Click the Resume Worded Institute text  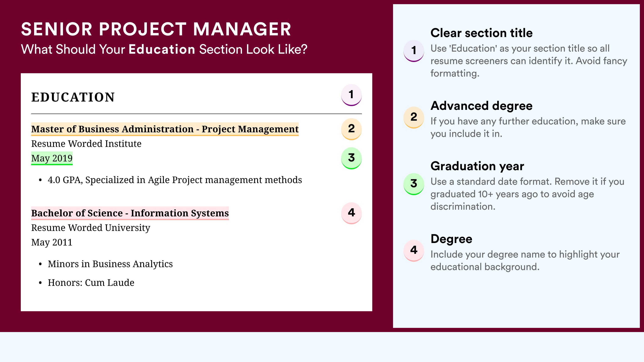[86, 144]
